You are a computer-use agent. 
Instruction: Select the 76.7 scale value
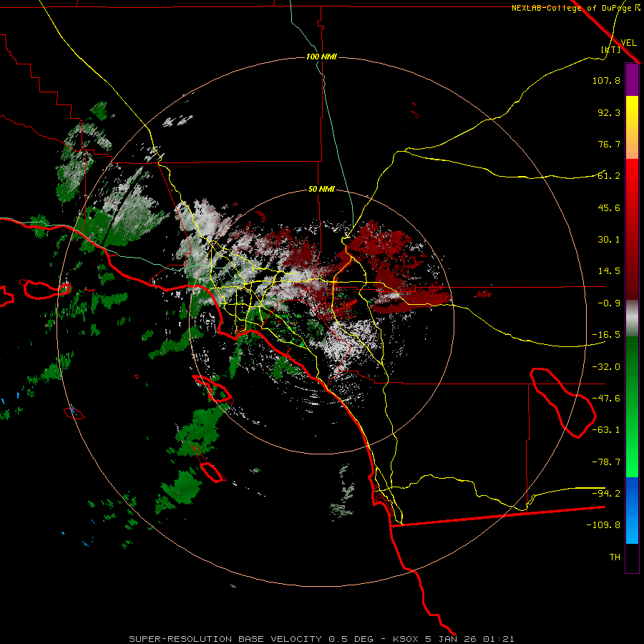pyautogui.click(x=609, y=144)
